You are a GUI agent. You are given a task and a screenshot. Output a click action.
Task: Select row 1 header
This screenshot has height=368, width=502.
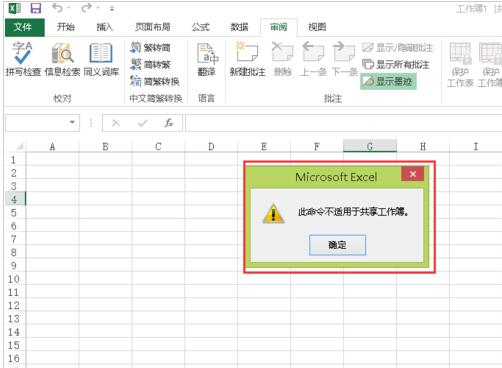pos(14,160)
